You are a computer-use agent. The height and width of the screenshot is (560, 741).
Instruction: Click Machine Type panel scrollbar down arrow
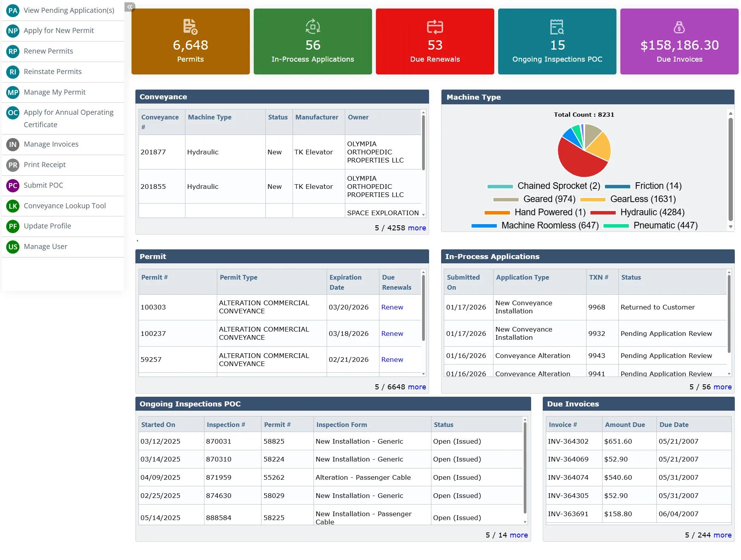(731, 227)
